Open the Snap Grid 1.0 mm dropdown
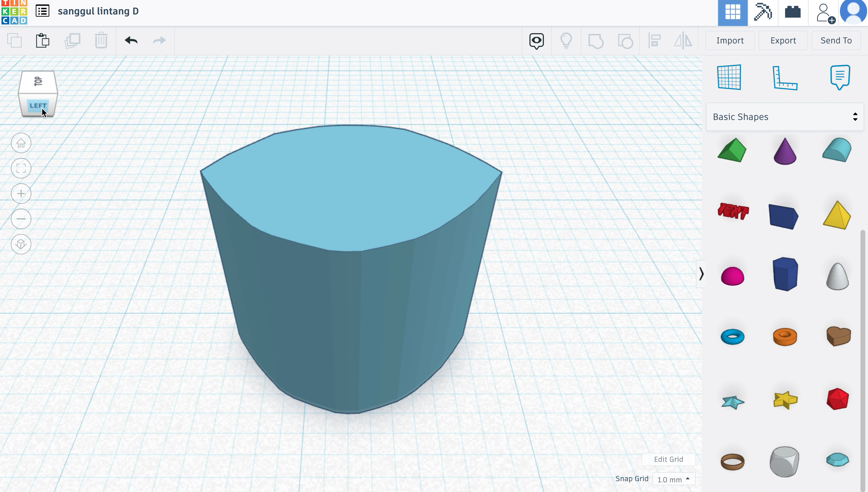This screenshot has width=868, height=492. click(674, 479)
